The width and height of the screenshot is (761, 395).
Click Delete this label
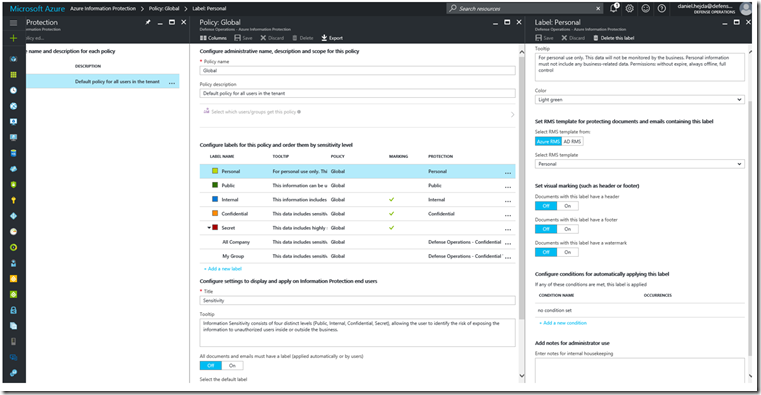coord(613,38)
